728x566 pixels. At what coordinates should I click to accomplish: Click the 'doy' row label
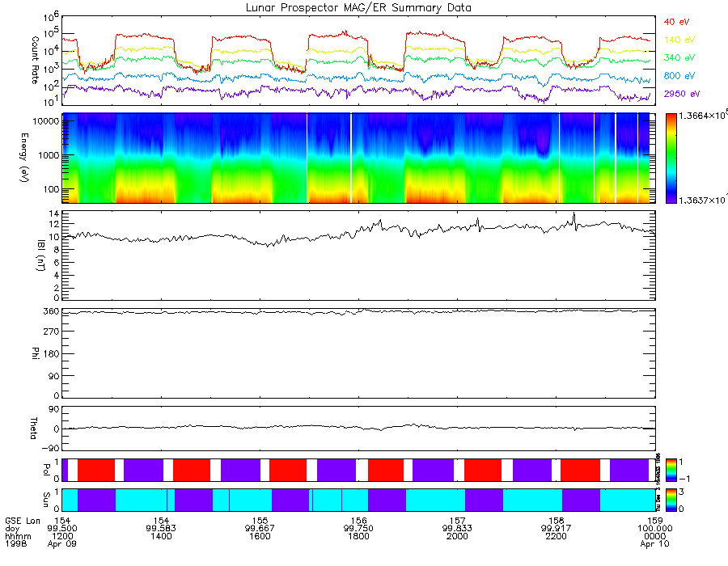click(x=12, y=529)
